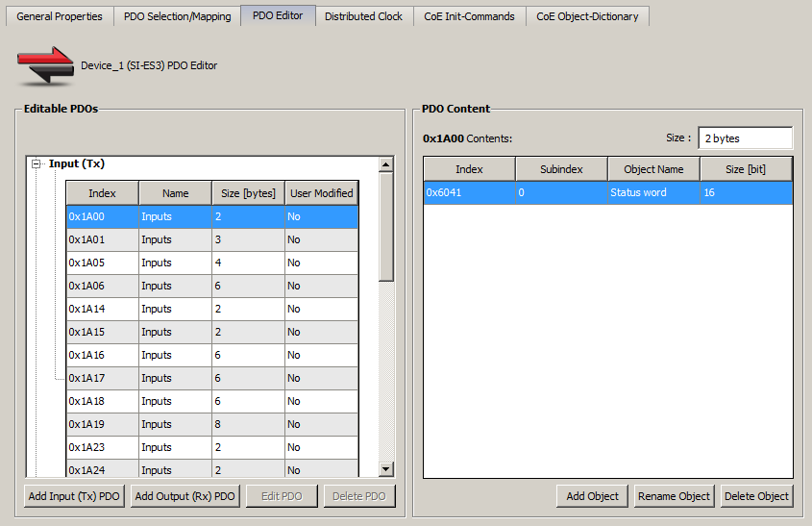Open the General Properties tab
This screenshot has width=812, height=526.
pyautogui.click(x=60, y=16)
